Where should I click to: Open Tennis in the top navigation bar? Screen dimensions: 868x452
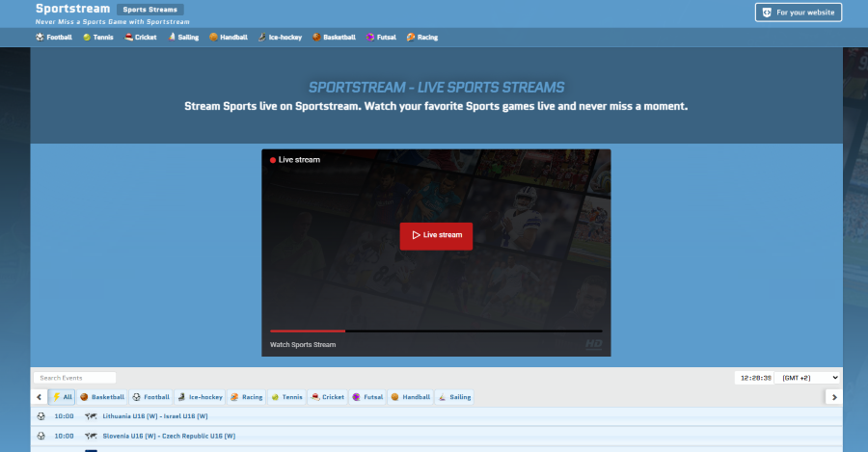point(98,38)
